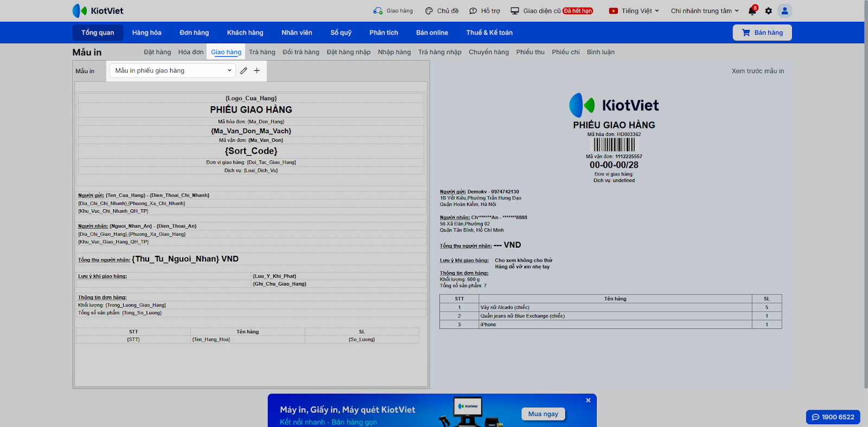Switch to Đặt hàng tab
The width and height of the screenshot is (868, 427).
click(157, 52)
